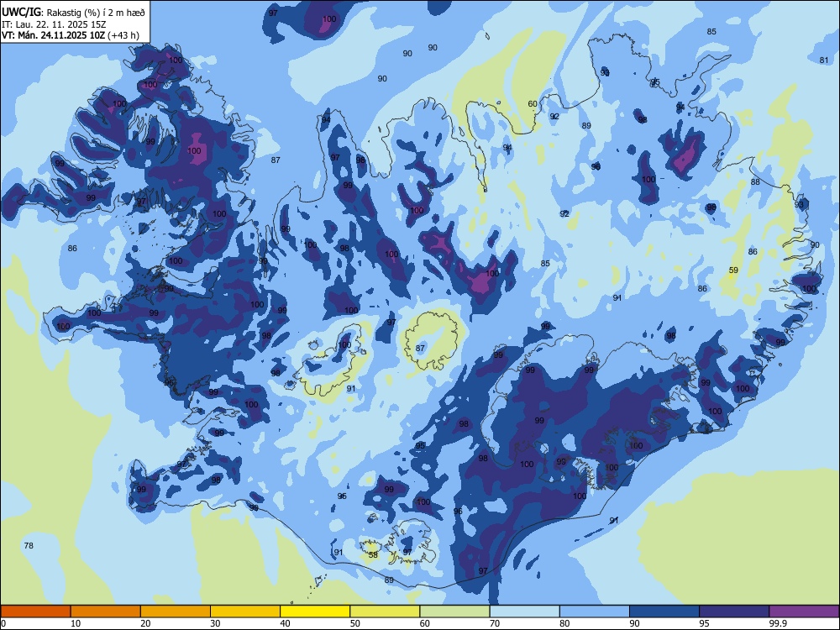Click the humidity value '59' in the east
Screen dimensions: 840x630
733,270
